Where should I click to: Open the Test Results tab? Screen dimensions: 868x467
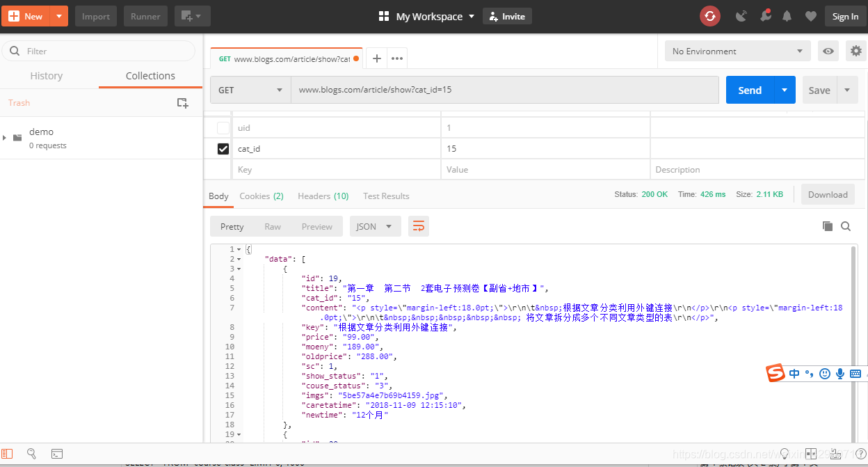tap(386, 196)
